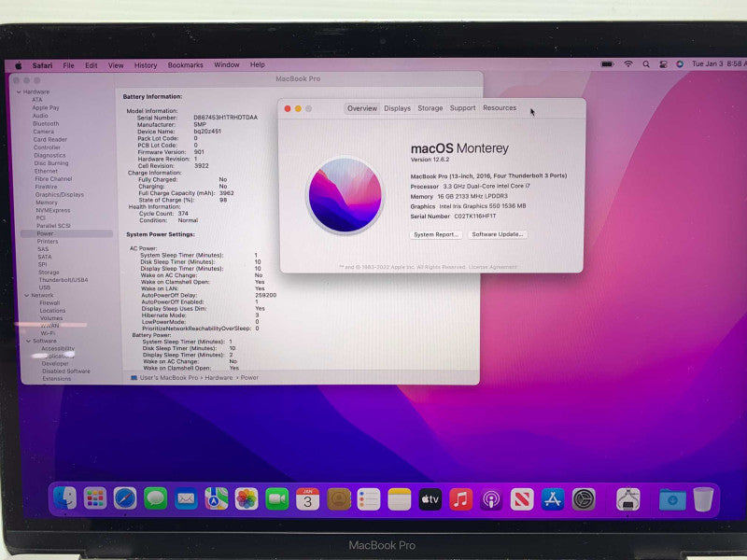Image resolution: width=747 pixels, height=560 pixels.
Task: Launch Safari from the Dock
Action: (x=125, y=498)
